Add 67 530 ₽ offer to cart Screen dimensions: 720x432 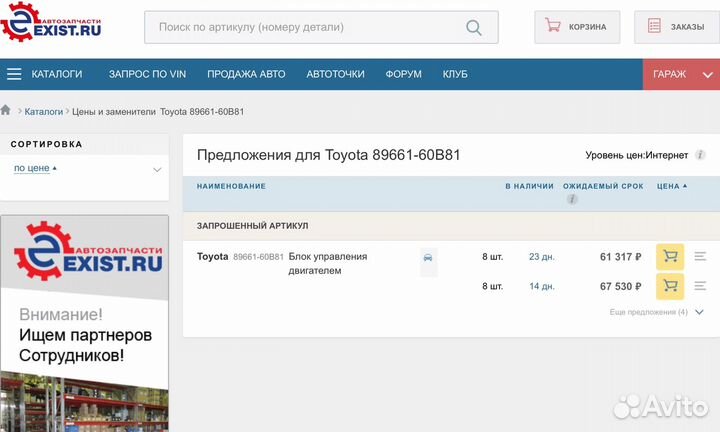pos(670,286)
